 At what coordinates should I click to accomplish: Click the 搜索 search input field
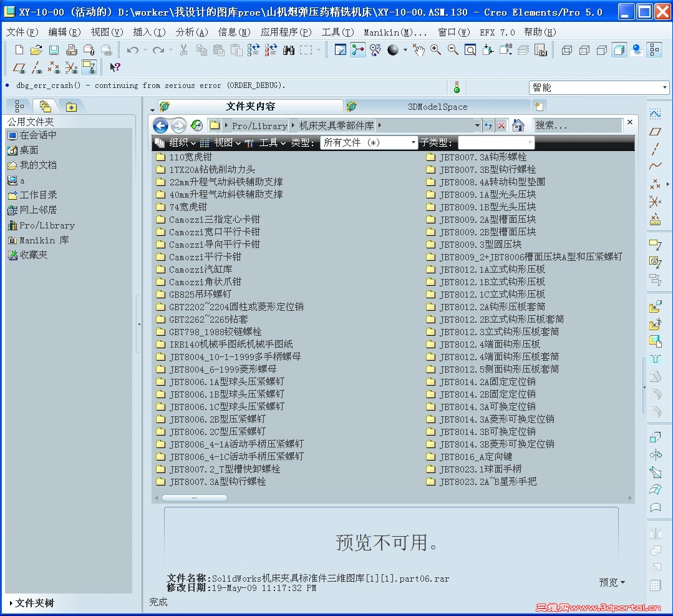(x=577, y=125)
